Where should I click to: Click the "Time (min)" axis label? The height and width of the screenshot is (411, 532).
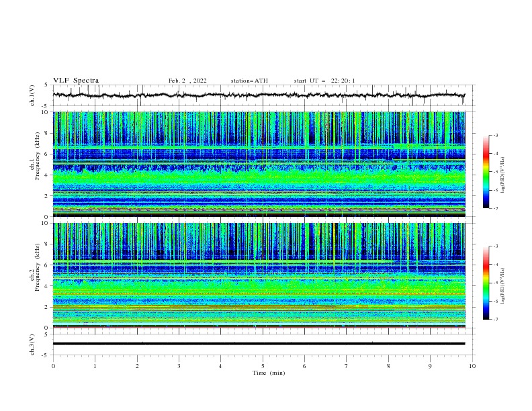(x=269, y=373)
